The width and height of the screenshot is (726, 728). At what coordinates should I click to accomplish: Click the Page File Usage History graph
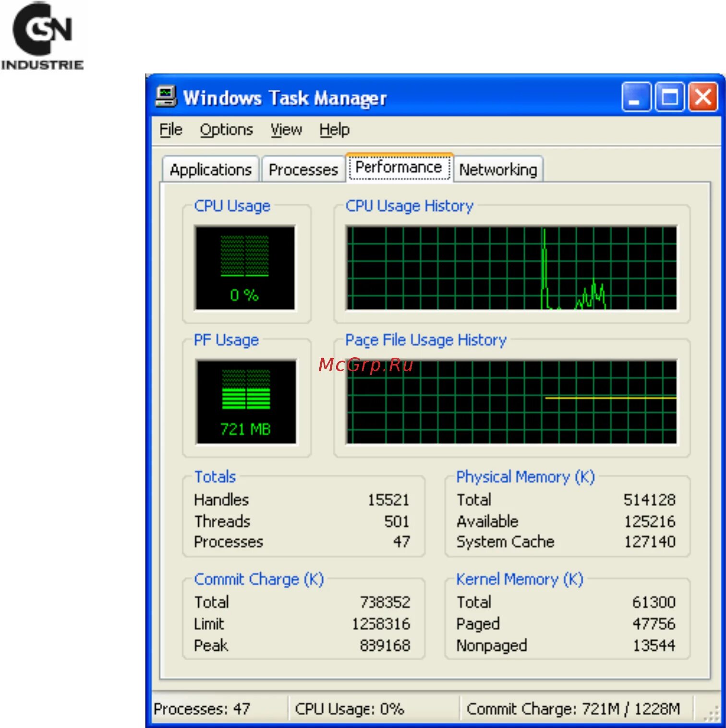tap(511, 401)
